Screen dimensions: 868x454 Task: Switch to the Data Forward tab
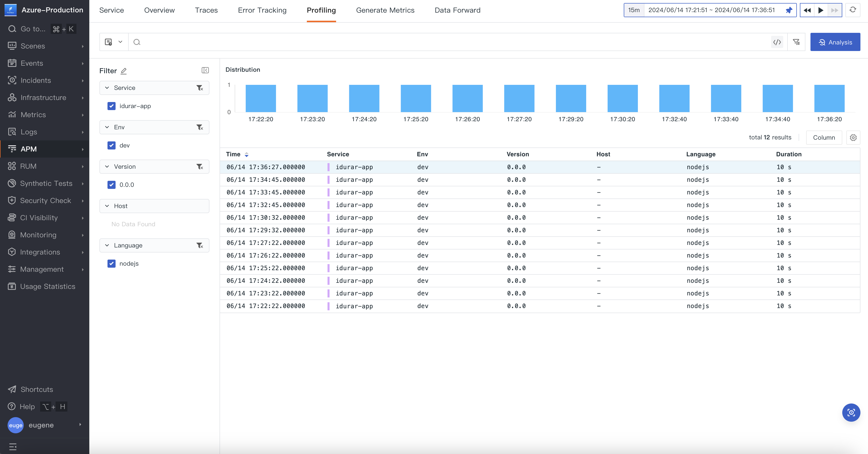457,10
